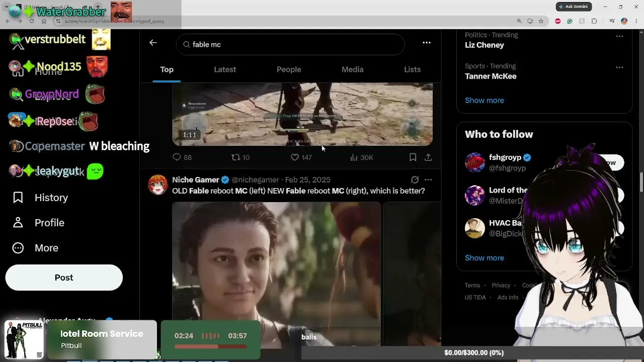
Task: Play the video thumbnail marked 1:11
Action: (x=302, y=115)
